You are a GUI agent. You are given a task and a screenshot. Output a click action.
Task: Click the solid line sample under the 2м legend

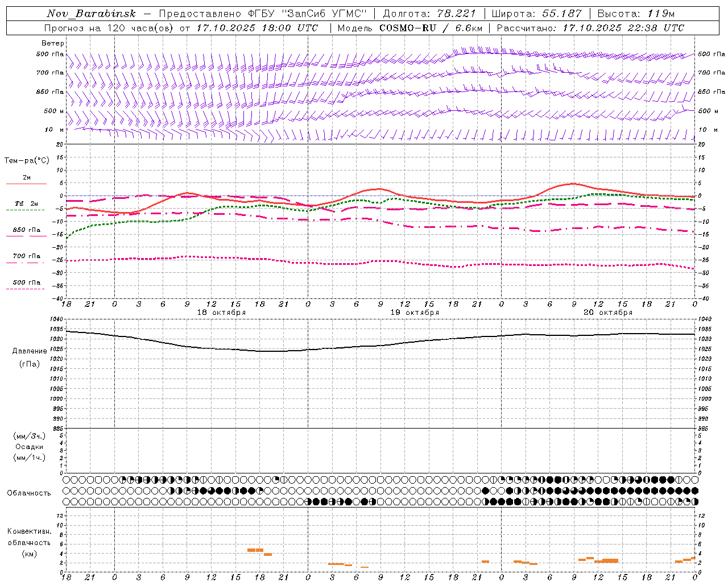(26, 184)
